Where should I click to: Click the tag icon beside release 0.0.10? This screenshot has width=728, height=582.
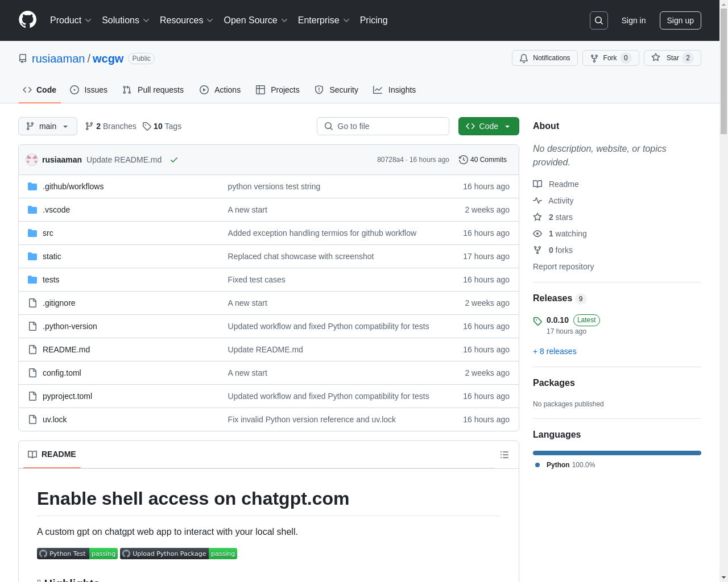pos(537,321)
